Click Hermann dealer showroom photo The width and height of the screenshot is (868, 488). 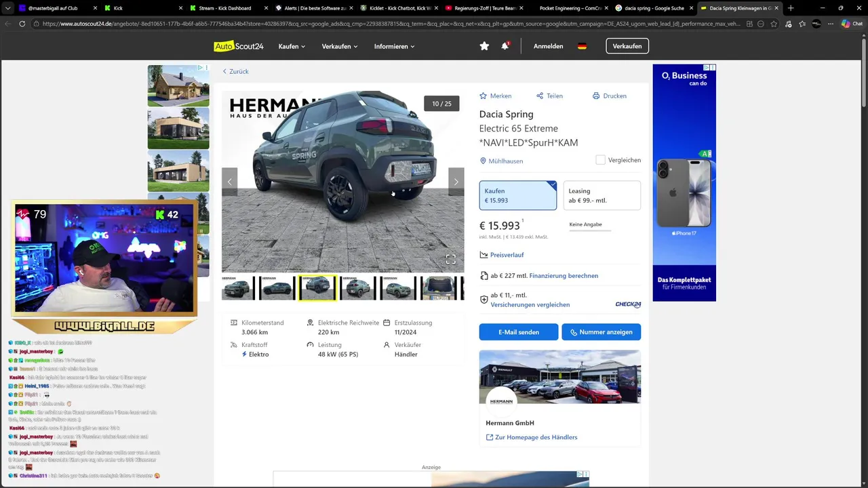click(x=560, y=377)
